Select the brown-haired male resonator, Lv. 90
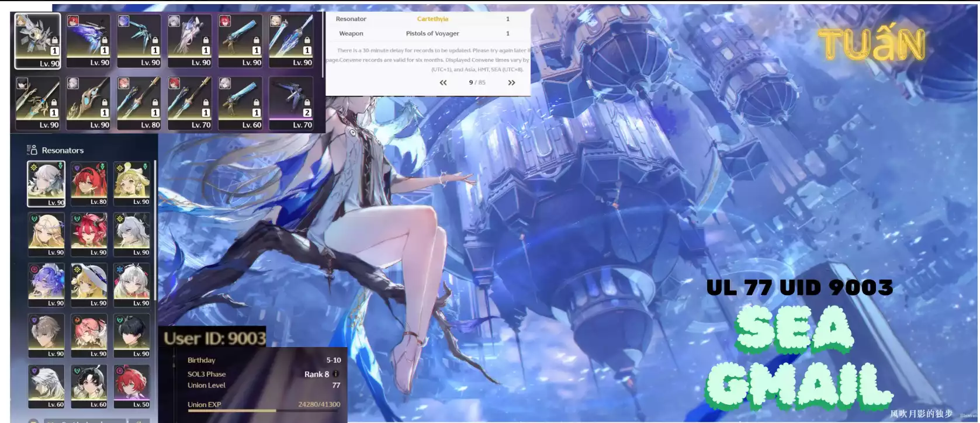 click(46, 336)
